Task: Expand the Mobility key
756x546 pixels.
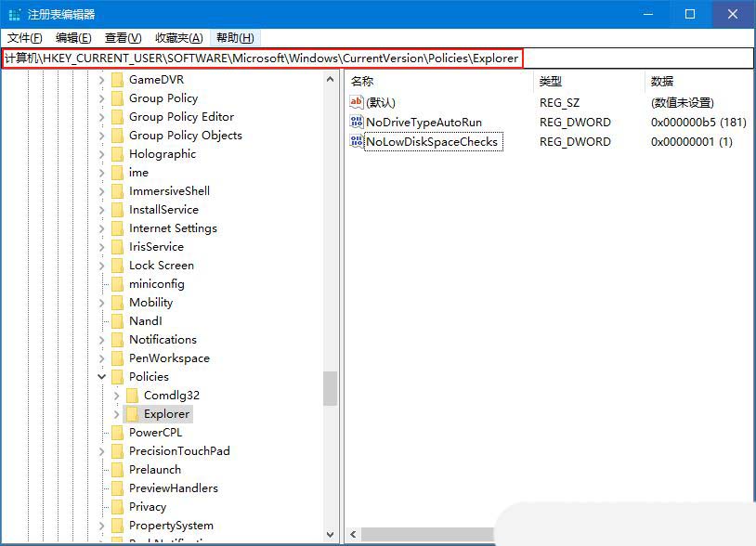Action: tap(102, 303)
